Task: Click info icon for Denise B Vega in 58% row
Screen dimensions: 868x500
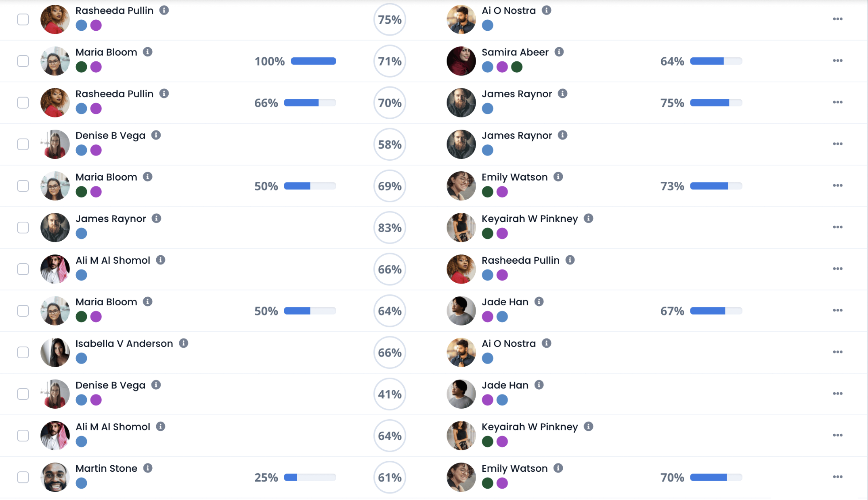Action: [156, 135]
